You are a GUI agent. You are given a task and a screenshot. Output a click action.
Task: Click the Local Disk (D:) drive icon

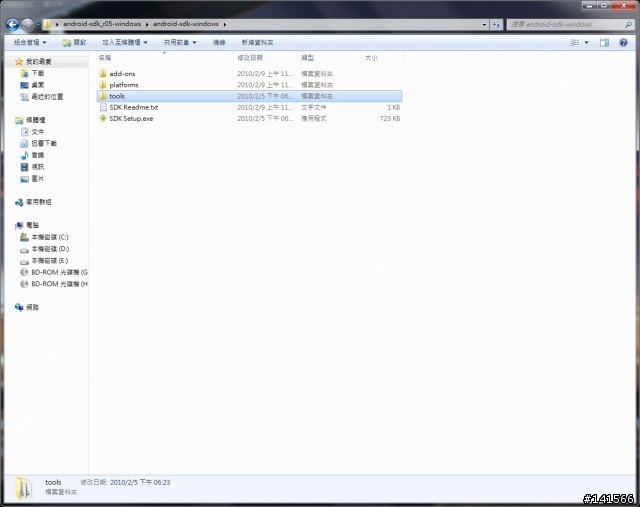pyautogui.click(x=24, y=249)
